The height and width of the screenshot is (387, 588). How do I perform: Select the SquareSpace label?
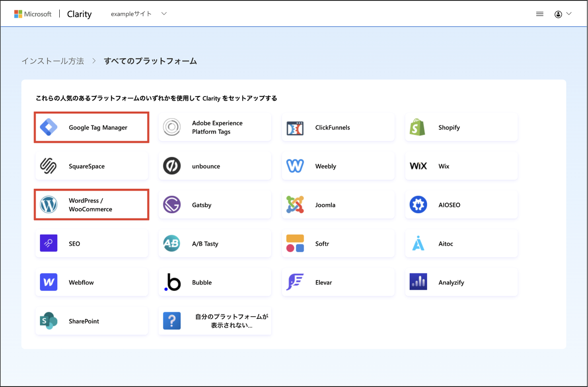pyautogui.click(x=87, y=166)
